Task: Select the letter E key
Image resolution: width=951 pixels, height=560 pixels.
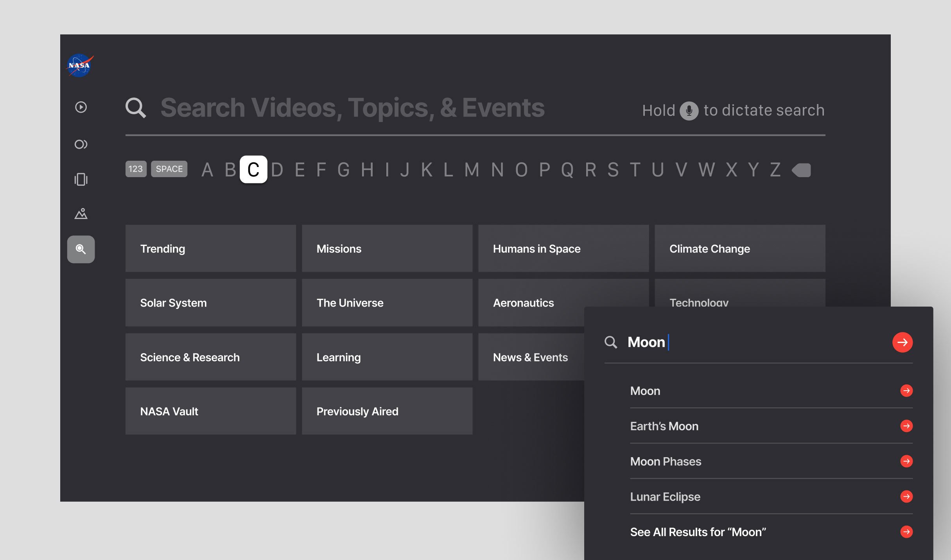Action: 300,170
